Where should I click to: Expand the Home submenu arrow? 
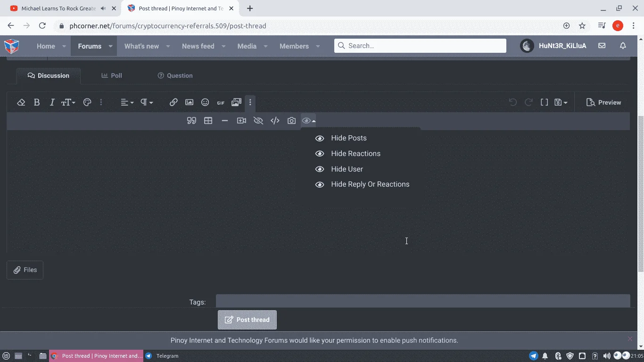tap(65, 46)
